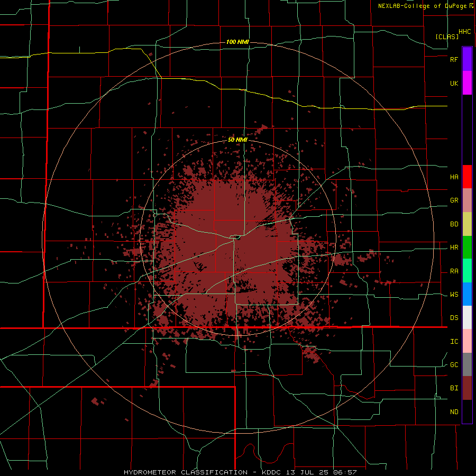The width and height of the screenshot is (476, 476).
Task: Click the BD legend label
Action: tap(454, 224)
